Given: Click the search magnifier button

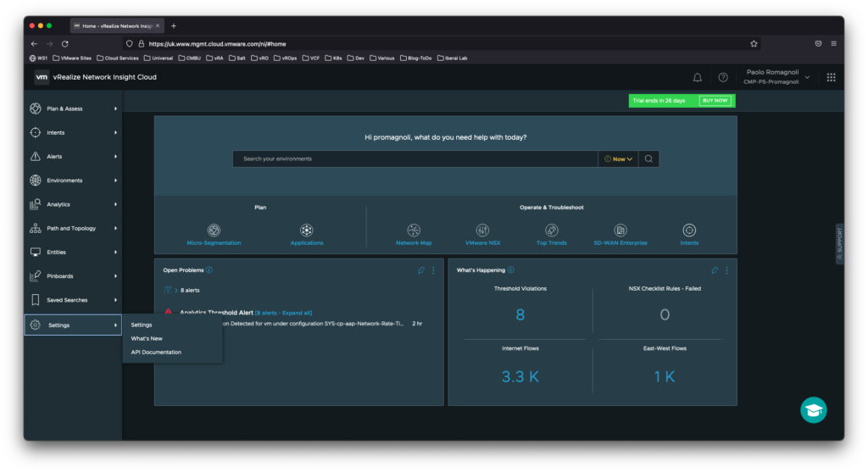Looking at the screenshot, I should [648, 158].
